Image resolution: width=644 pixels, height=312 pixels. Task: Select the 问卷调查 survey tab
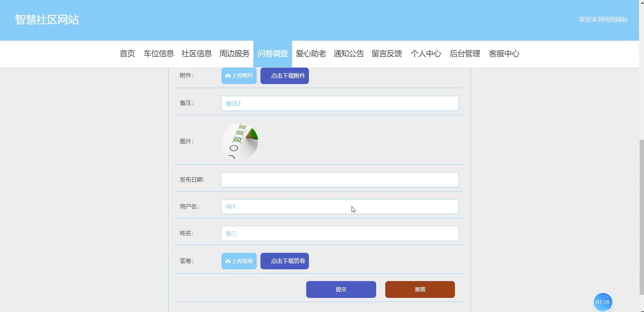click(x=273, y=54)
